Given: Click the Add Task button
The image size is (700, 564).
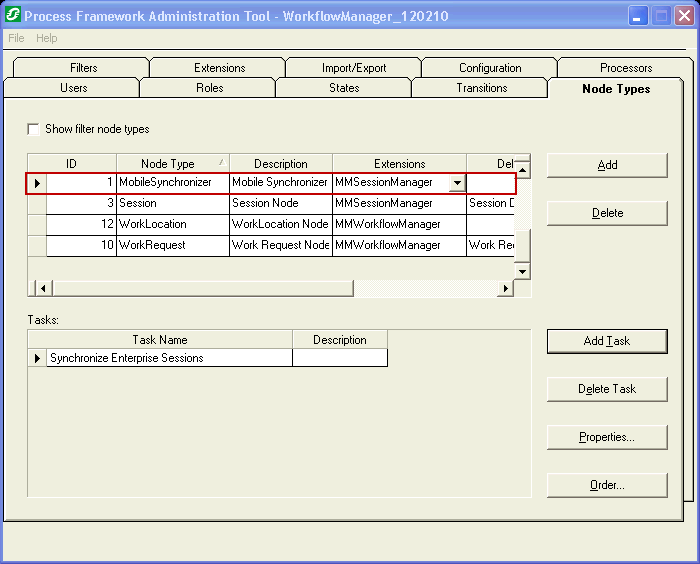Looking at the screenshot, I should 607,341.
